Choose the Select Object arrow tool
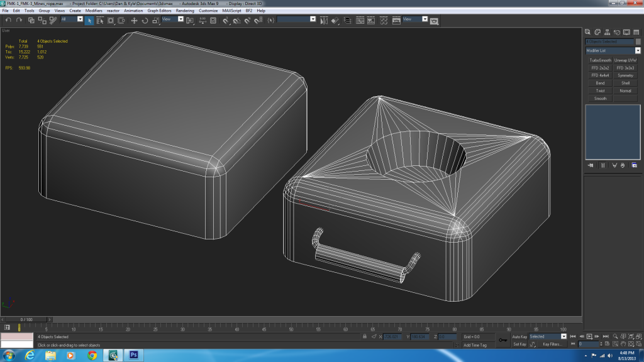 (90, 20)
